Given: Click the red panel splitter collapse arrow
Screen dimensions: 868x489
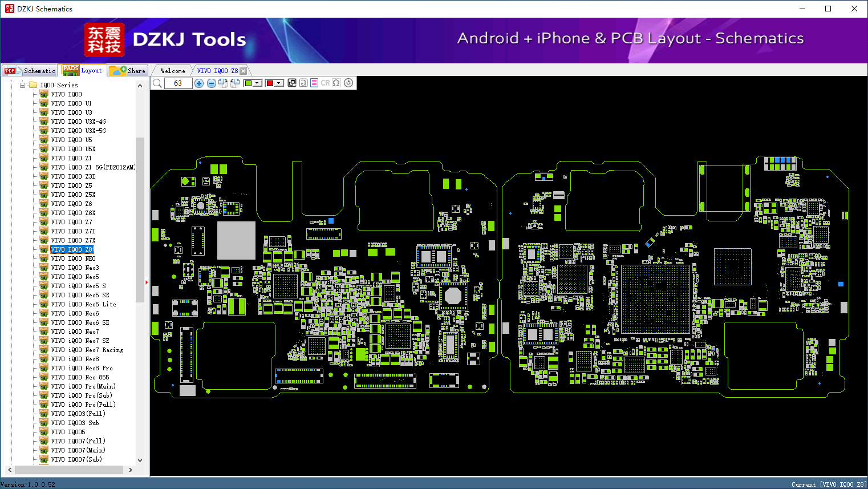Looking at the screenshot, I should [x=147, y=282].
